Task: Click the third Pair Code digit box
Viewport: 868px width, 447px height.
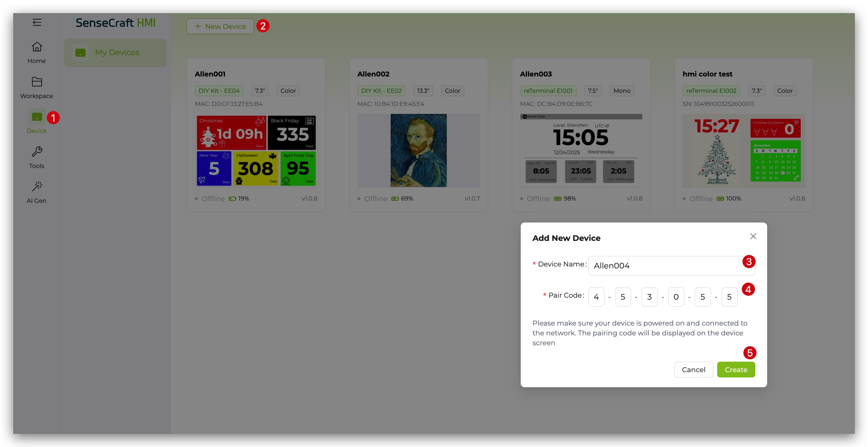Action: coord(649,297)
